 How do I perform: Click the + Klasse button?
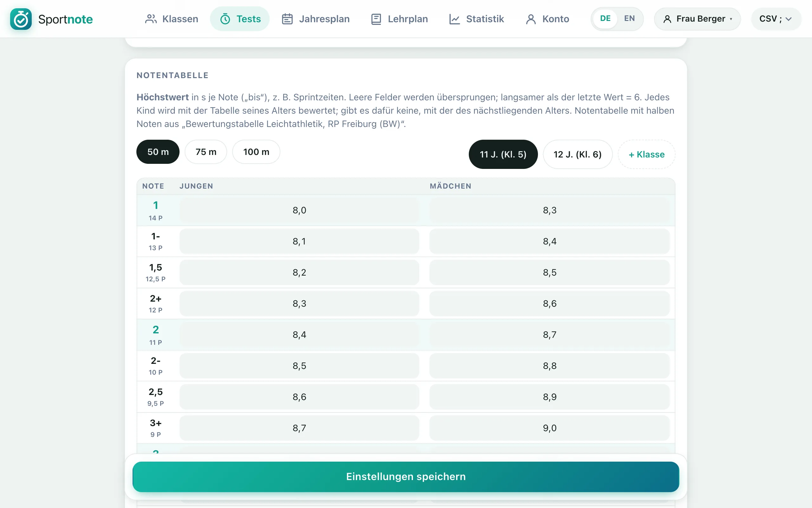pos(646,154)
